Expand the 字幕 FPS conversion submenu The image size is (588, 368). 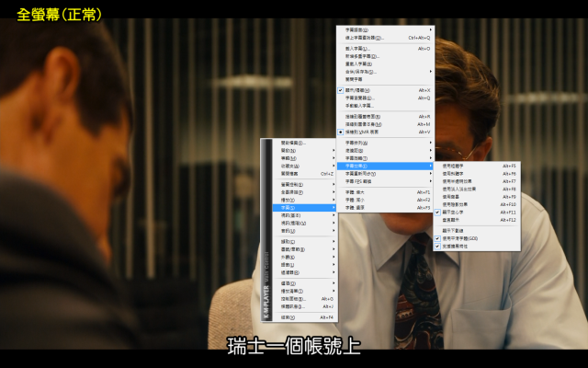385,181
